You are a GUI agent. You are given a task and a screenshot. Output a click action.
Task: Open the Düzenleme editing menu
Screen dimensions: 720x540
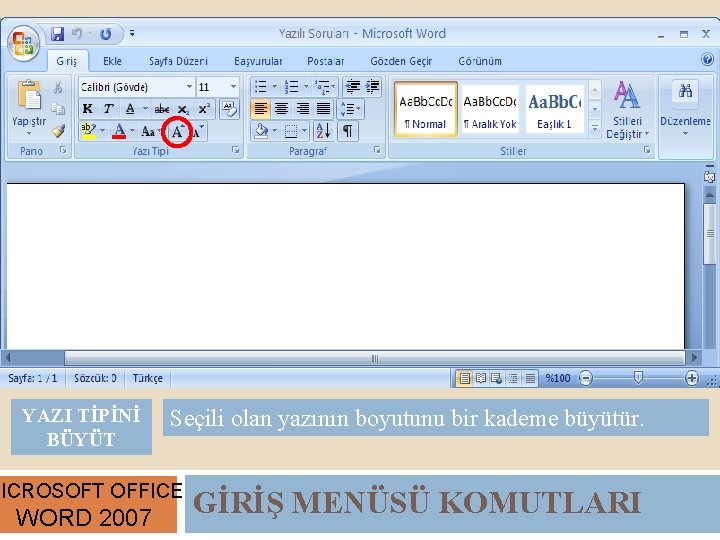[x=685, y=109]
